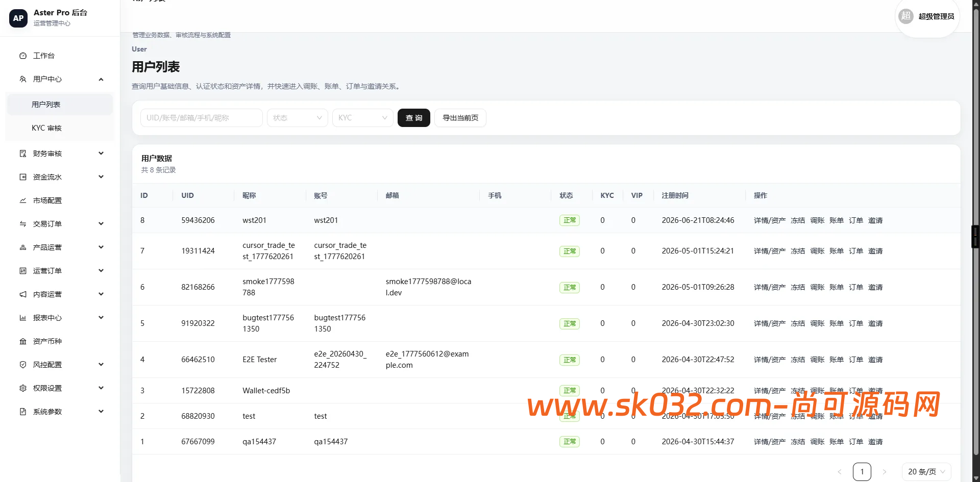Click 导出当前页 export button

click(x=460, y=118)
